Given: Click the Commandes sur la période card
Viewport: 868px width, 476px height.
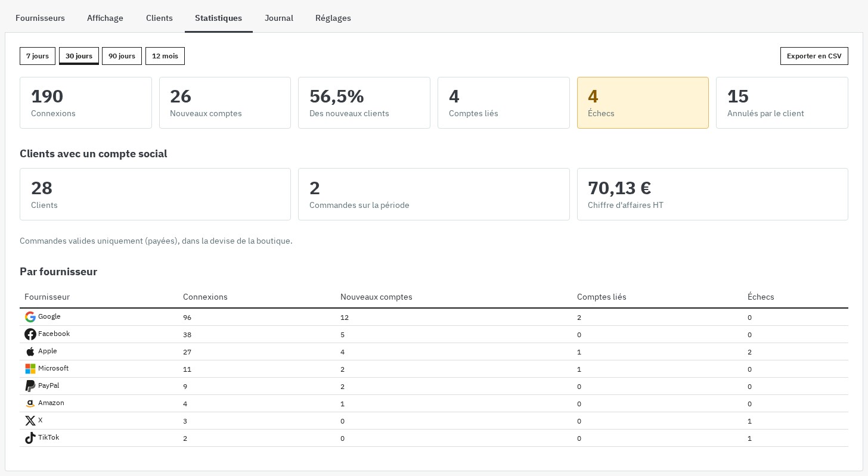Looking at the screenshot, I should 434,194.
